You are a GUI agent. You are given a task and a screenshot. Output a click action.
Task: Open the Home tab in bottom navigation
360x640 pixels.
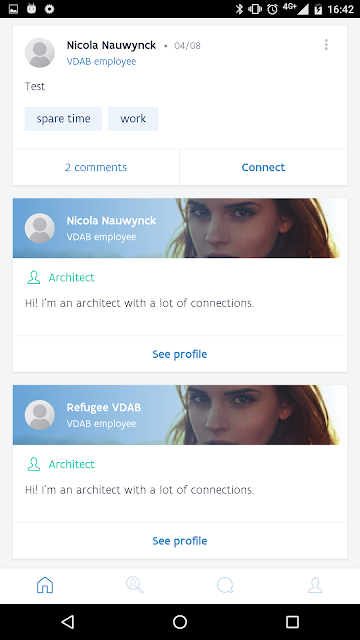(x=45, y=585)
